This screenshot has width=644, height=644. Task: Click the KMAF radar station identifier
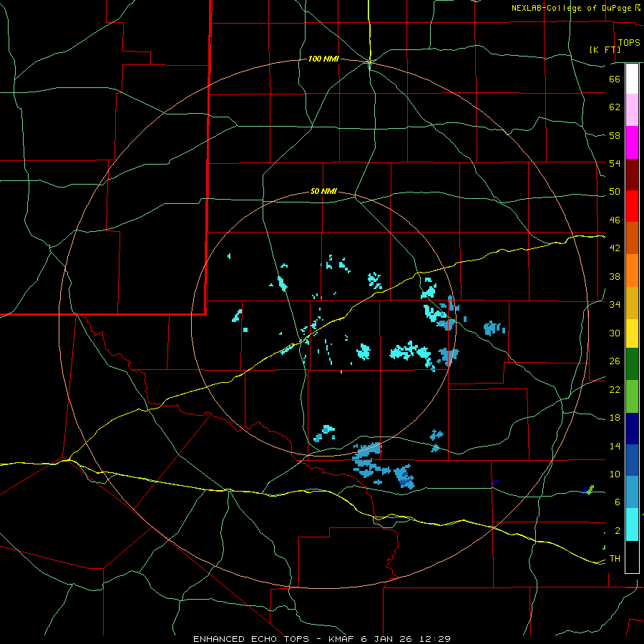tap(343, 639)
